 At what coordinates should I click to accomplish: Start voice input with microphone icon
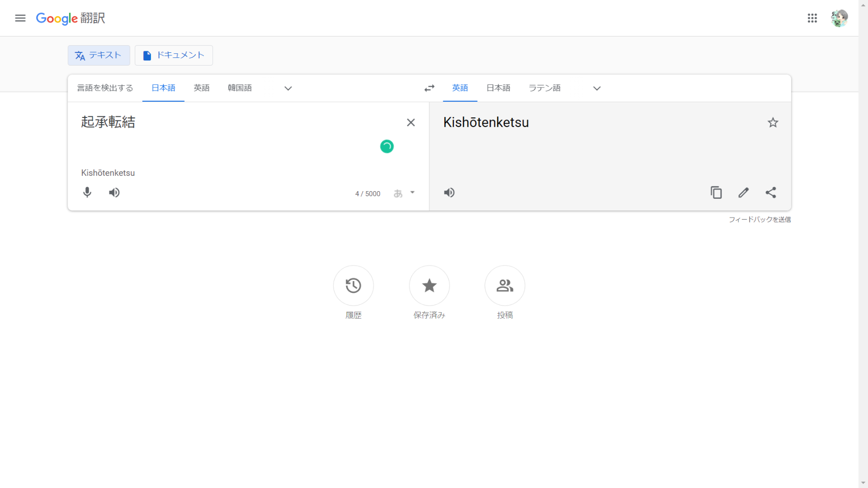click(x=87, y=193)
